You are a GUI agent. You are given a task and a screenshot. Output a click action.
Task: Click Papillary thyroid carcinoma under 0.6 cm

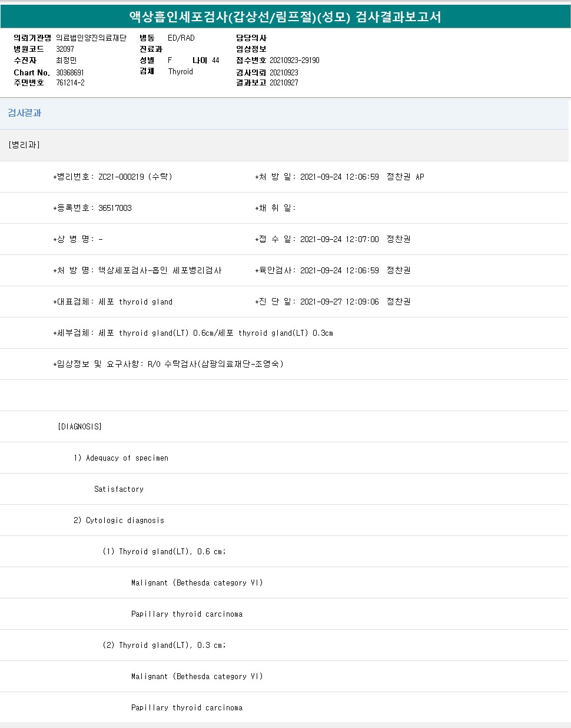pyautogui.click(x=187, y=614)
